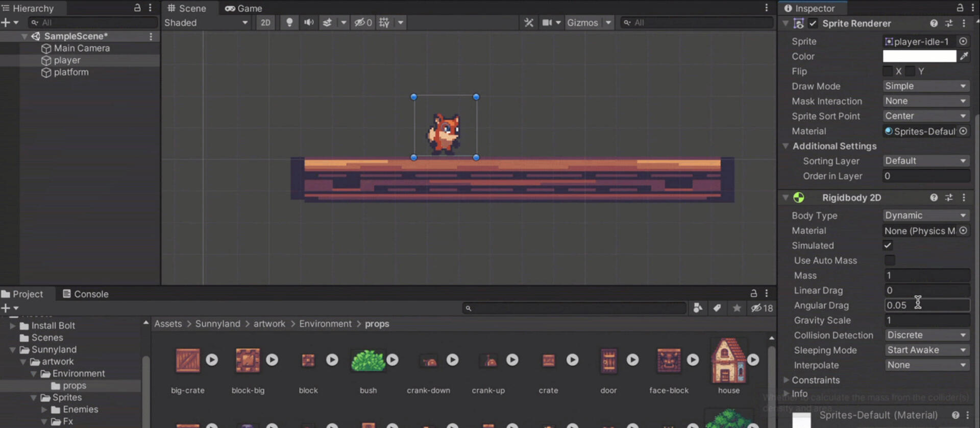This screenshot has height=428, width=980.
Task: Toggle scene audio speaker icon
Action: (x=309, y=22)
